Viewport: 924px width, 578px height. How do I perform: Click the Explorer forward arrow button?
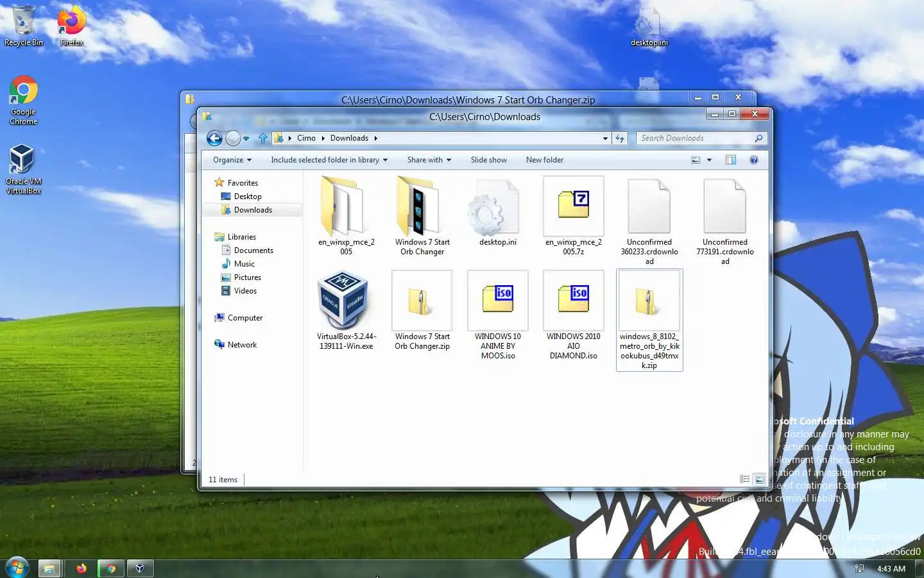click(x=233, y=138)
